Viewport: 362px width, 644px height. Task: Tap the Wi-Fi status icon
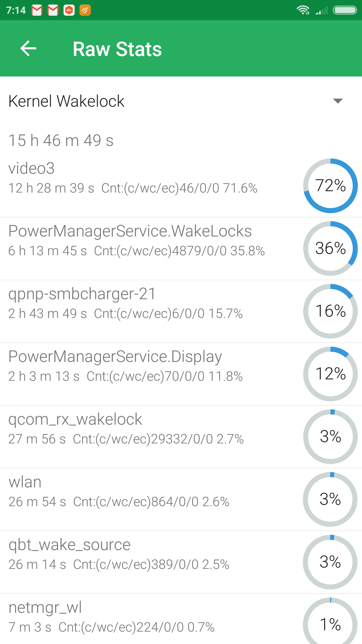[303, 10]
